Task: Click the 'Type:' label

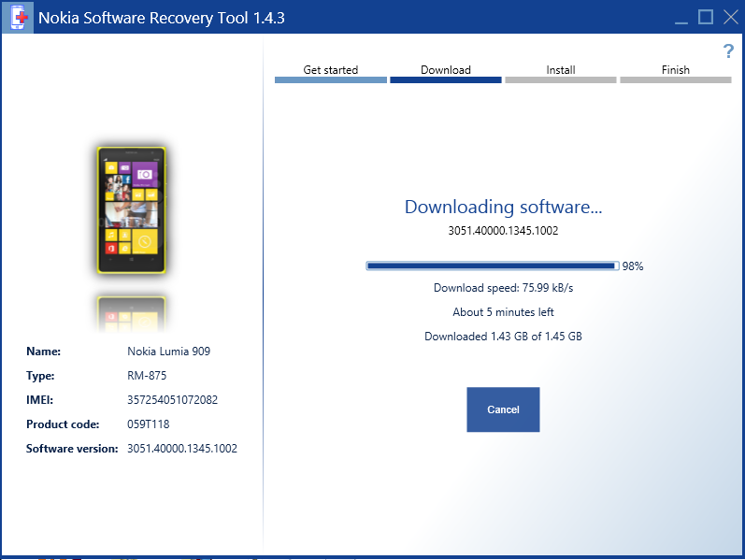Action: click(x=40, y=376)
